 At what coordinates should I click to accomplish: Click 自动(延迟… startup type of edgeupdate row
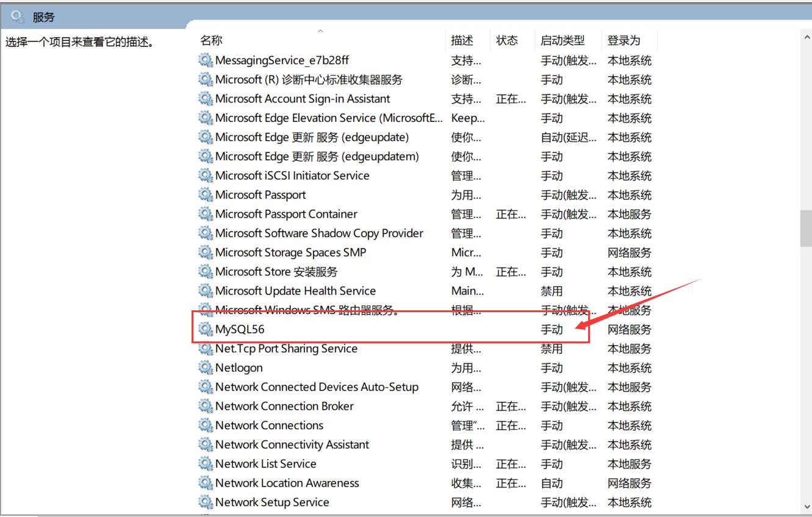tap(569, 137)
